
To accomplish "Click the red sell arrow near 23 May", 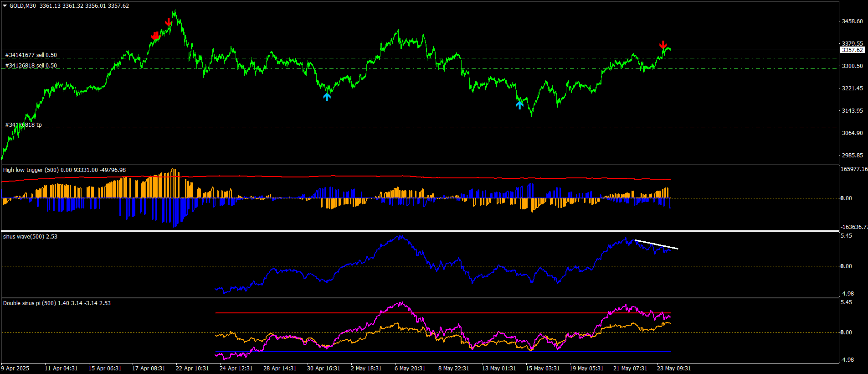I will click(663, 45).
